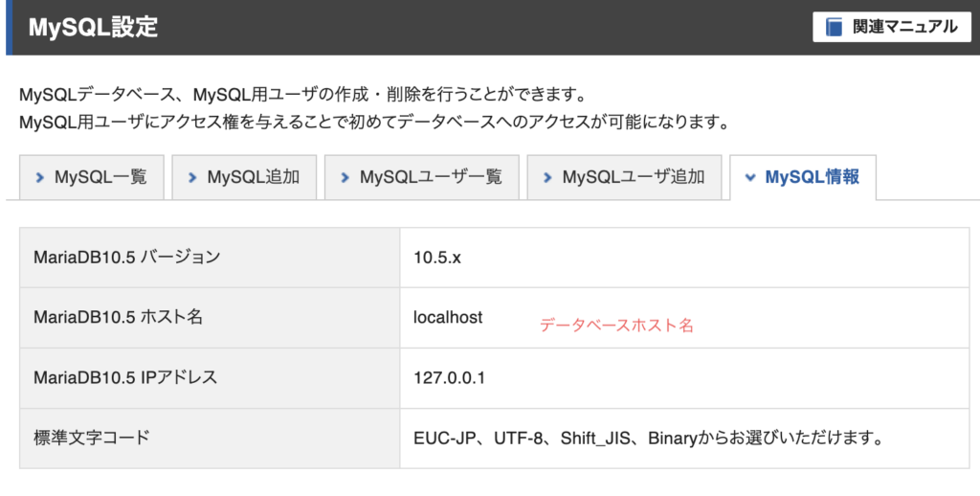Click the MariaDB10.5 バージョン row label
The width and height of the screenshot is (980, 496).
click(126, 258)
